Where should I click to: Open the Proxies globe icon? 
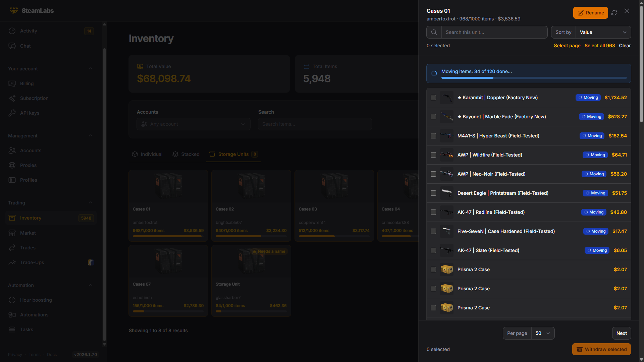click(x=12, y=165)
